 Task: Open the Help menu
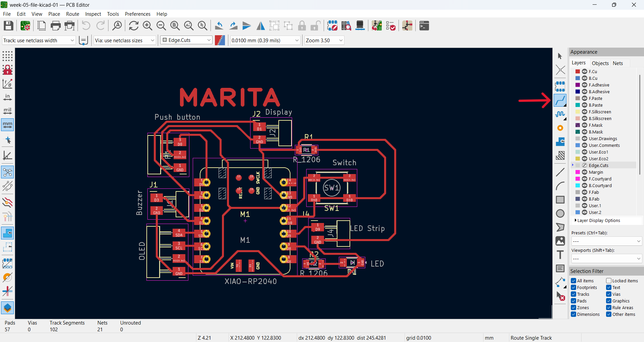click(x=162, y=14)
